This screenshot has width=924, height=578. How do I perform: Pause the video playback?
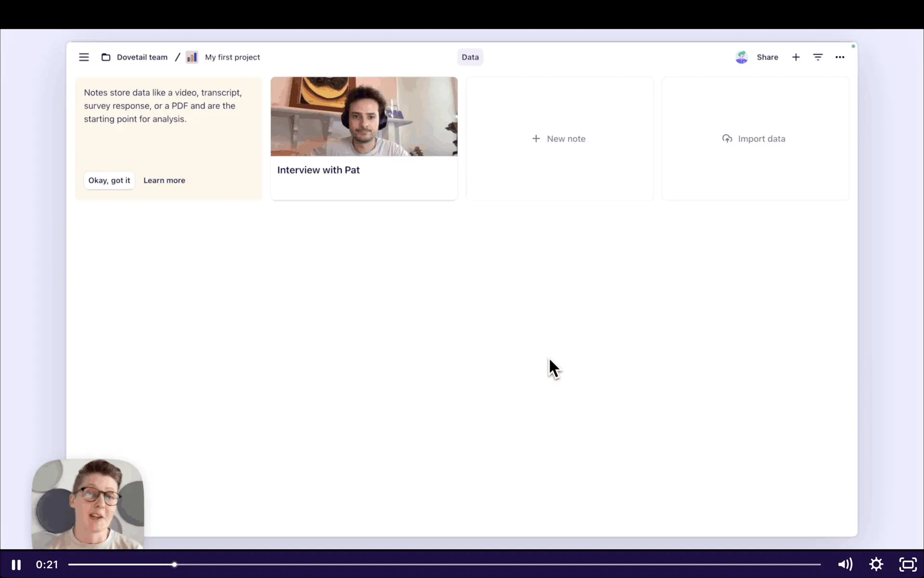coord(16,565)
